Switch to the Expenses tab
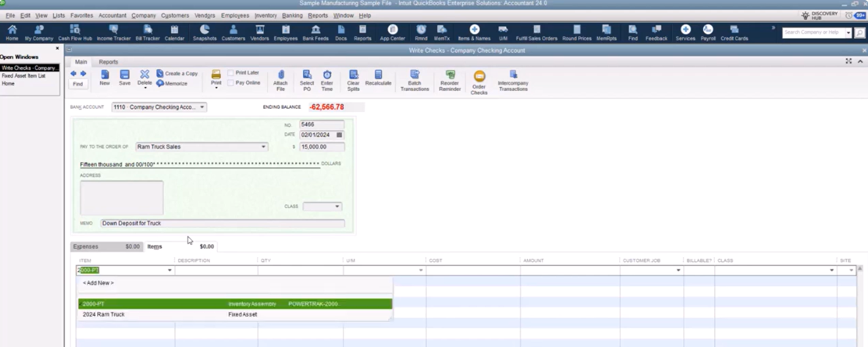This screenshot has height=347, width=868. point(86,247)
